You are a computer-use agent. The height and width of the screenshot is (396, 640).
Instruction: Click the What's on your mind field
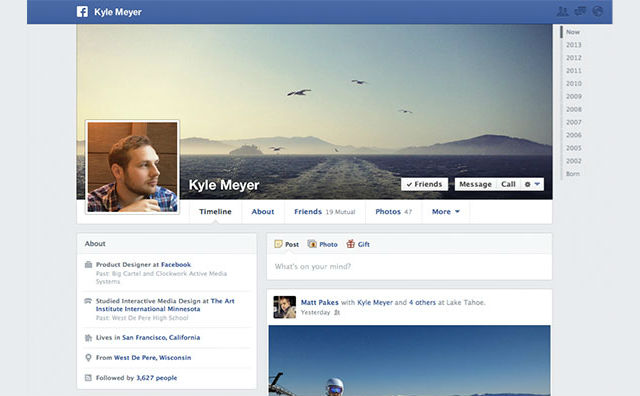pos(409,267)
